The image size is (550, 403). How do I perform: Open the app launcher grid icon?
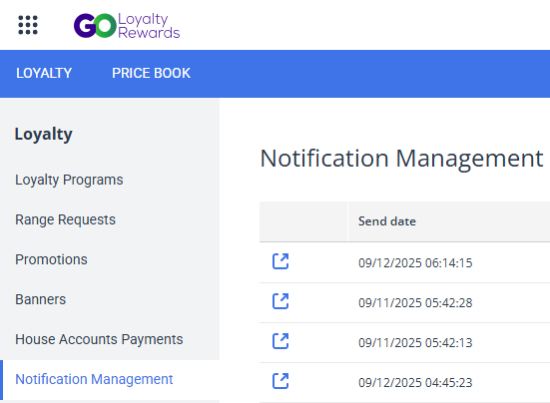[28, 25]
